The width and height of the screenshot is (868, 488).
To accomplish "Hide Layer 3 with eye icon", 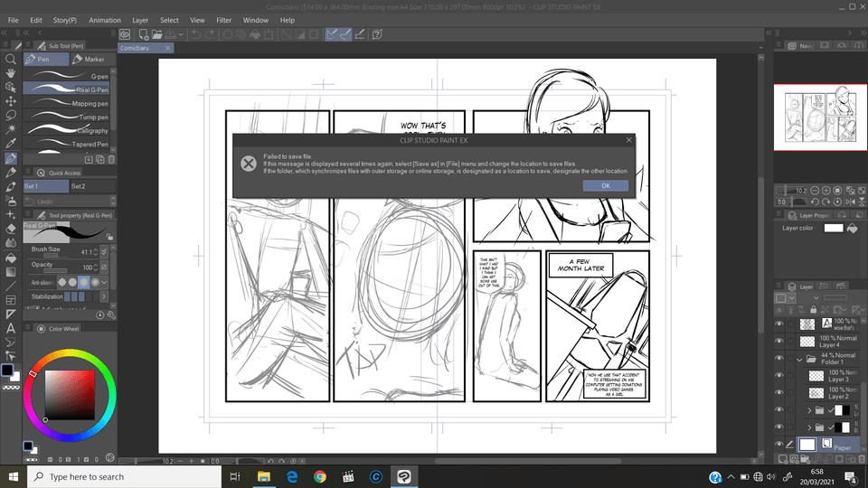I will [779, 376].
